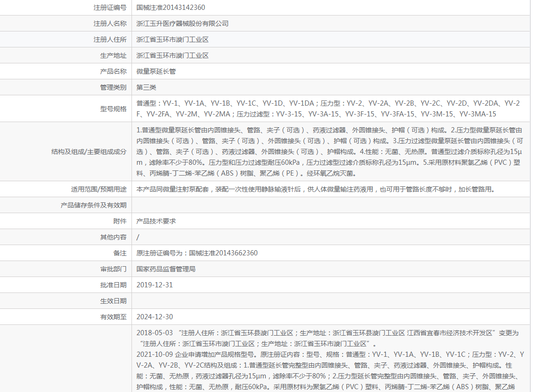Select the 注册证编号 label
The image size is (533, 392).
tap(110, 8)
